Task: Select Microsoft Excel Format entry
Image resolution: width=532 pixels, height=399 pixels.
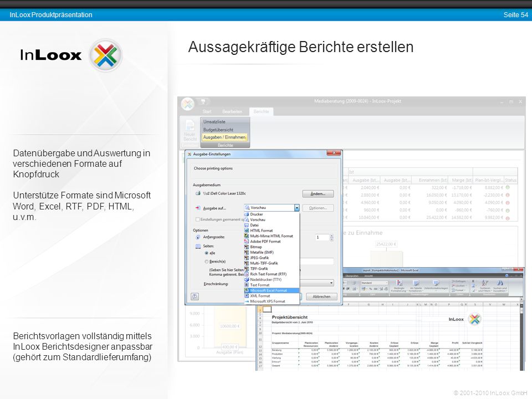Action: pyautogui.click(x=272, y=290)
